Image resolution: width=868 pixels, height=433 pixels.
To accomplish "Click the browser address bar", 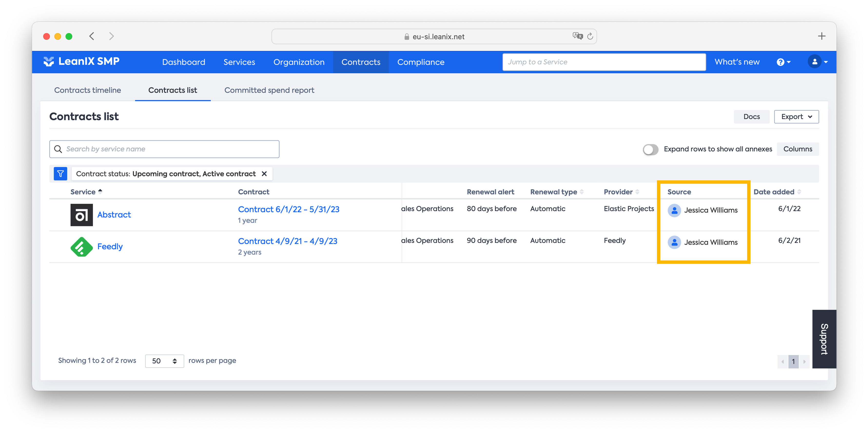I will click(x=434, y=36).
